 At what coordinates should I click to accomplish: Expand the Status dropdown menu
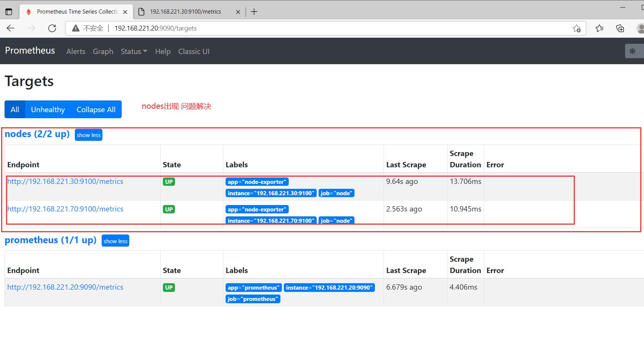pyautogui.click(x=134, y=51)
